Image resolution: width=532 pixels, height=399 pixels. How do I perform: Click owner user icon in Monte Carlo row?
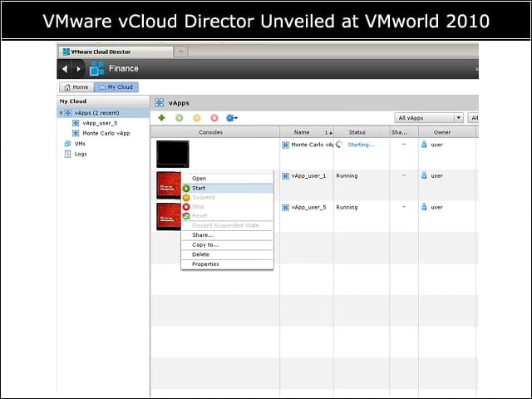pyautogui.click(x=424, y=145)
